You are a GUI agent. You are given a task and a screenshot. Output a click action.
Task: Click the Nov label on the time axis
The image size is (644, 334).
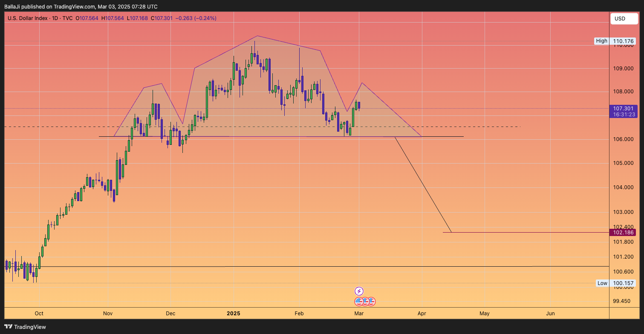point(108,314)
